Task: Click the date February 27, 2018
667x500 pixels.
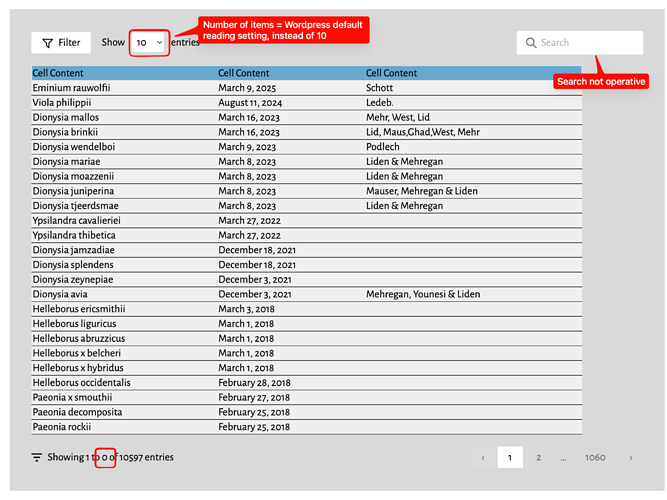Action: (x=254, y=397)
